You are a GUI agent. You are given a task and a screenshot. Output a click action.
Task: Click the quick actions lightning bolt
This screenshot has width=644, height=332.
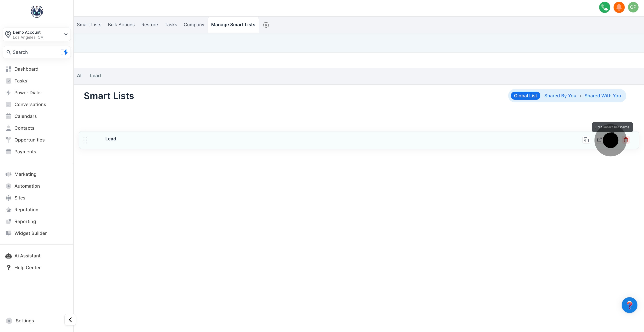coord(65,52)
